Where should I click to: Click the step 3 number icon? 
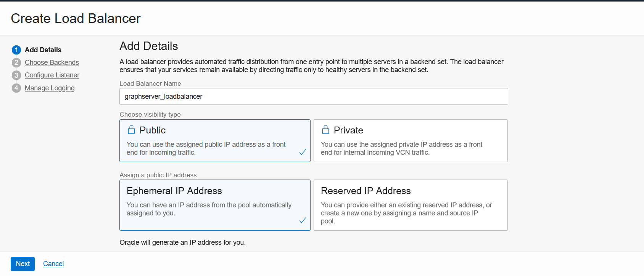[16, 75]
